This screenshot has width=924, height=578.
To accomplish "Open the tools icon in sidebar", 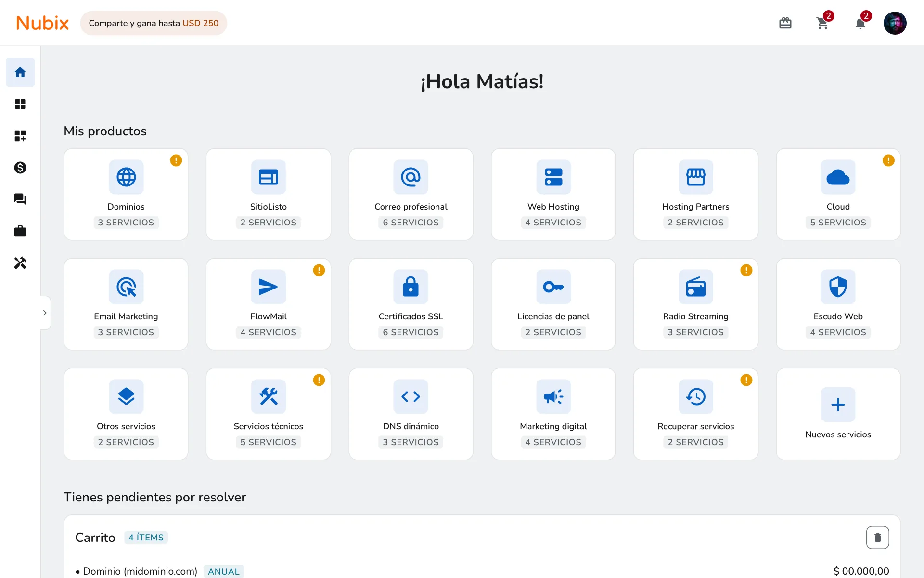I will (x=20, y=263).
